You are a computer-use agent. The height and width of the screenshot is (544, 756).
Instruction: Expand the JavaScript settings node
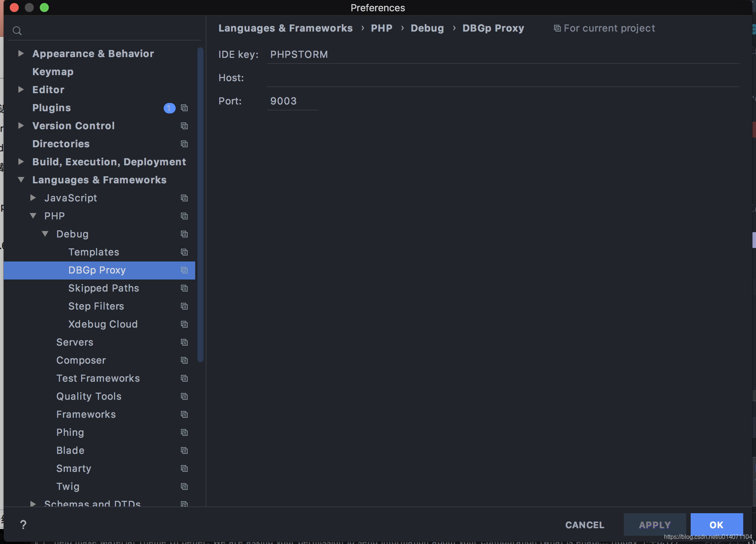(33, 198)
